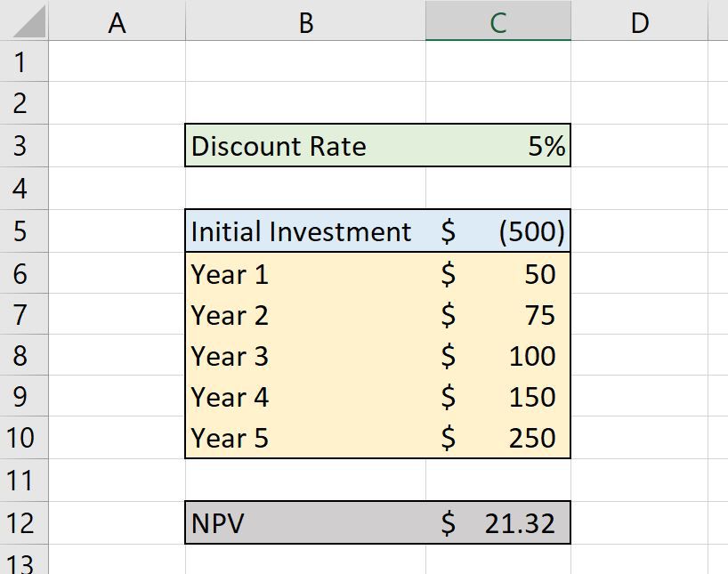Click the Year 4 label cell
Viewport: 728px width, 574px height.
305,396
